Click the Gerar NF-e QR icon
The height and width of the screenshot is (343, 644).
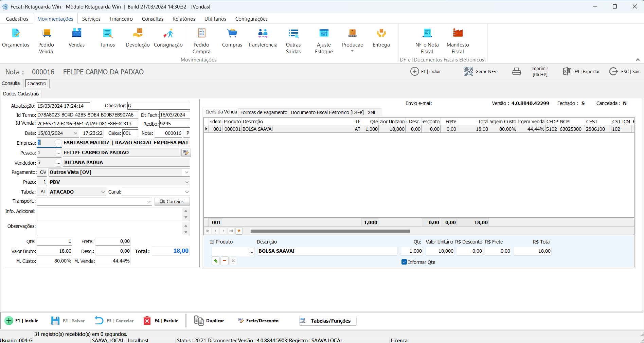pyautogui.click(x=468, y=71)
